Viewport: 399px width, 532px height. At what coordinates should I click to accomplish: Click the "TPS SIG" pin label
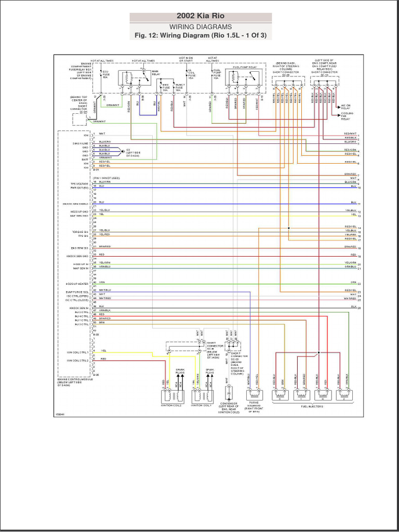click(84, 235)
